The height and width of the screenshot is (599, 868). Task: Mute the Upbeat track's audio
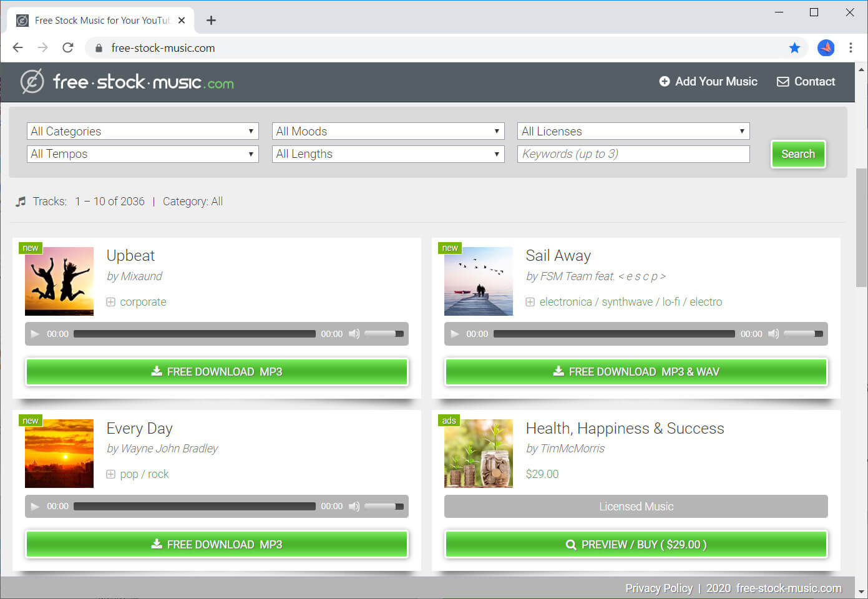pyautogui.click(x=354, y=334)
